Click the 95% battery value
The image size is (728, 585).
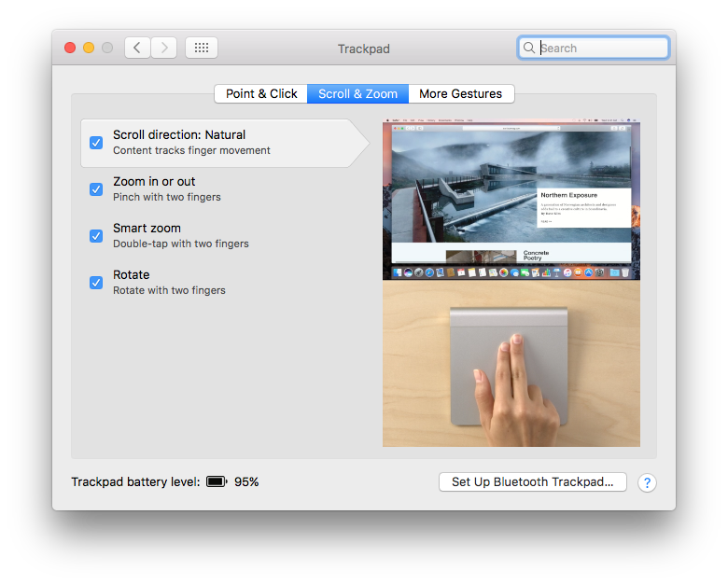[246, 482]
